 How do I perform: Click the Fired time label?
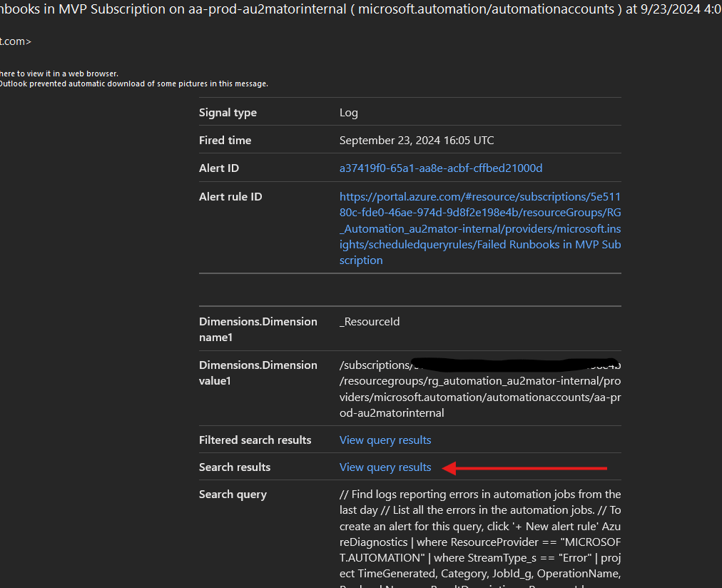click(x=225, y=141)
